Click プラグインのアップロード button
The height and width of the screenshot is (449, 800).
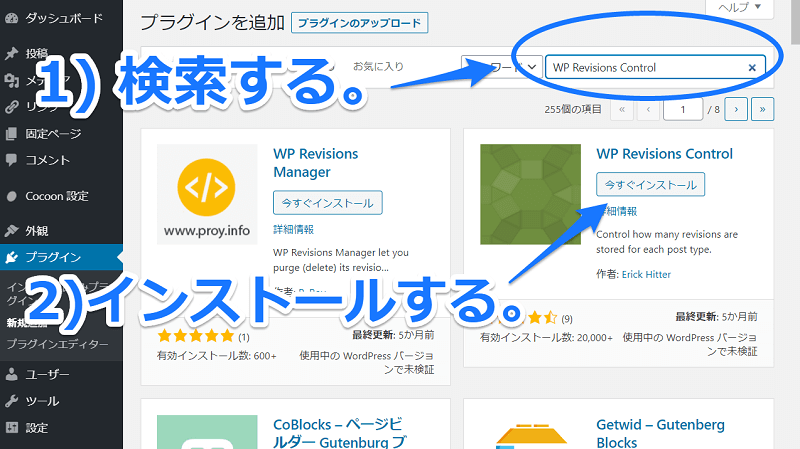(x=358, y=22)
